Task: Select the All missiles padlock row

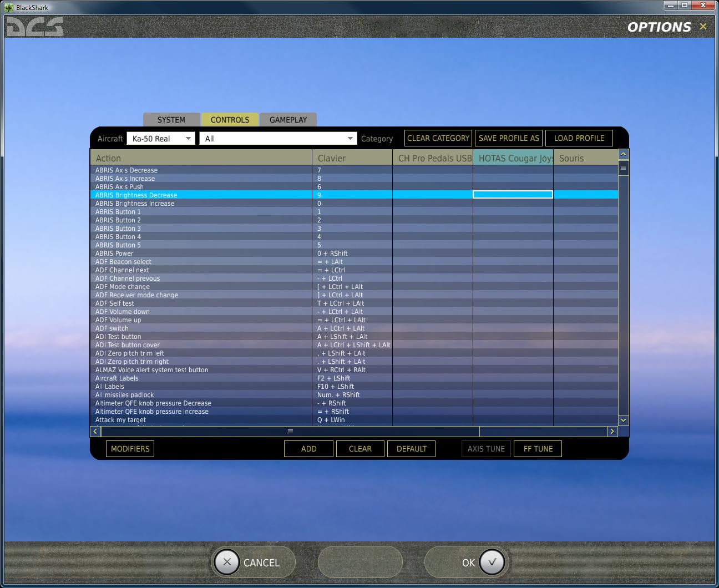Action: [354, 395]
